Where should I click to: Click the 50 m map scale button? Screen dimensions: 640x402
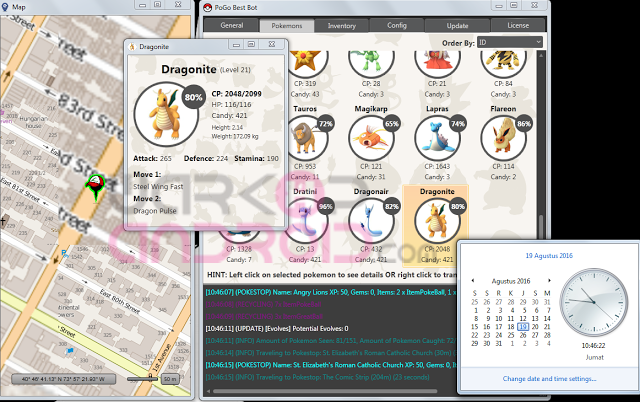tap(170, 379)
